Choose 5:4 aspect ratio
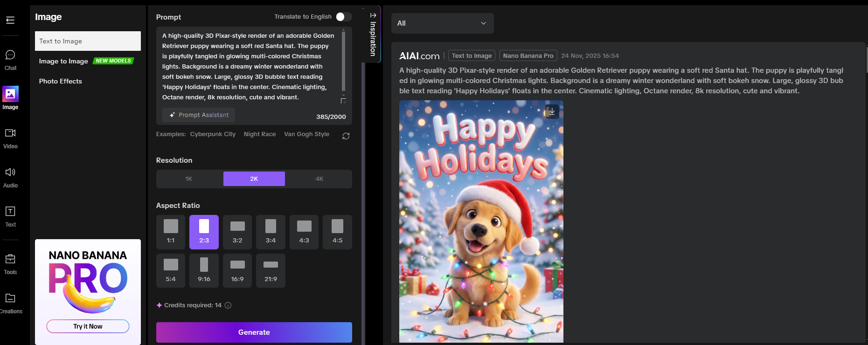 (171, 271)
